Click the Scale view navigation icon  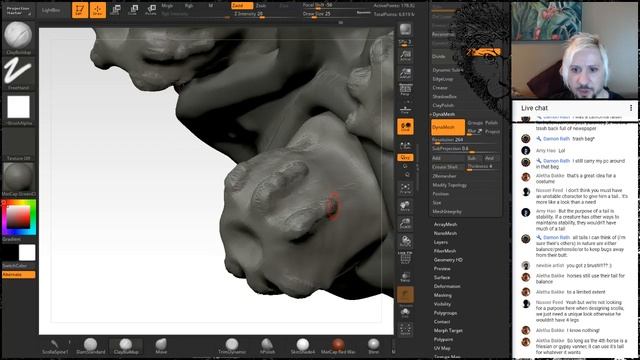pos(405,223)
